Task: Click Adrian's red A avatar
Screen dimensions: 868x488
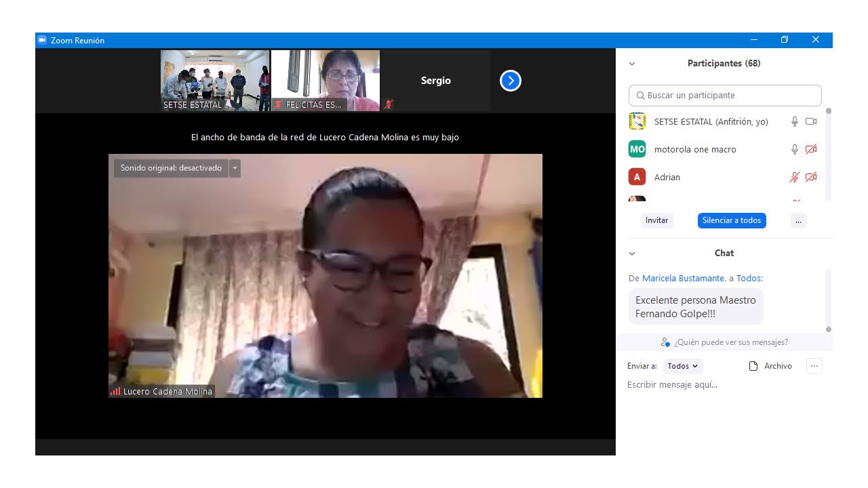Action: pos(637,177)
